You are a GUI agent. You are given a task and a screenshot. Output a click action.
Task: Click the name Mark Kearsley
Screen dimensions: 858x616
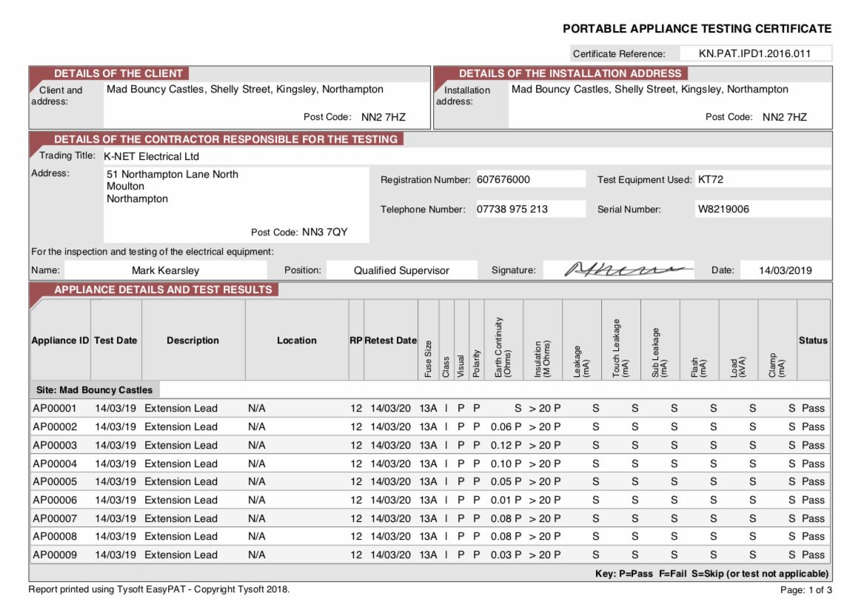(165, 270)
